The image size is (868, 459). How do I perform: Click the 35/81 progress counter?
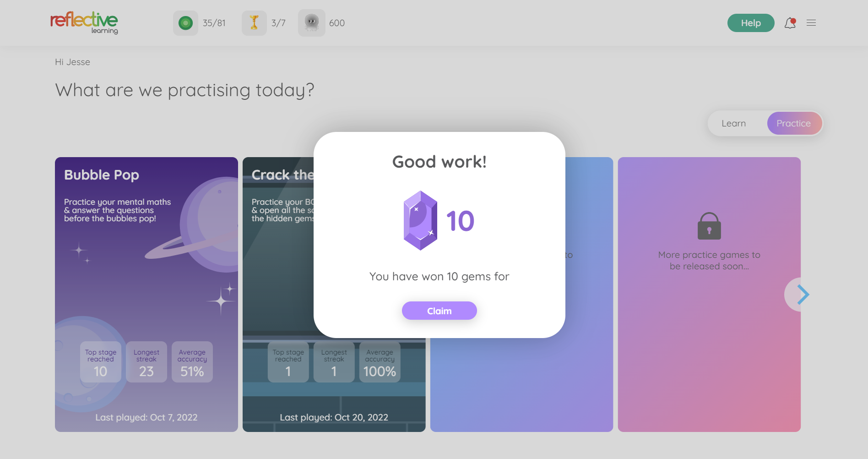coord(214,23)
